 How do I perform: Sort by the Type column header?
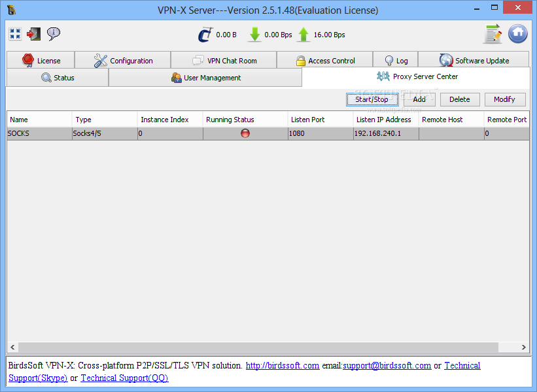pos(105,120)
